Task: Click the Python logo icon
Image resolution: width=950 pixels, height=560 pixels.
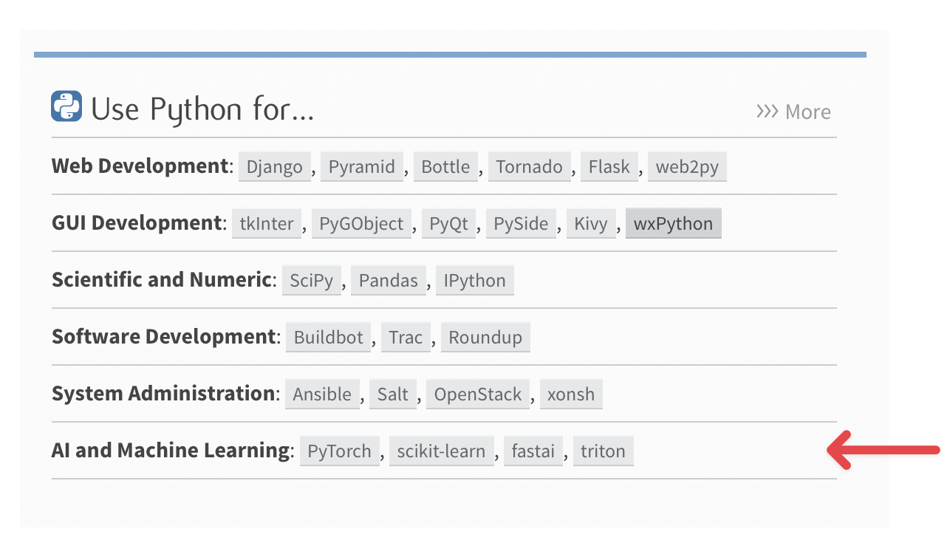Action: (x=65, y=106)
